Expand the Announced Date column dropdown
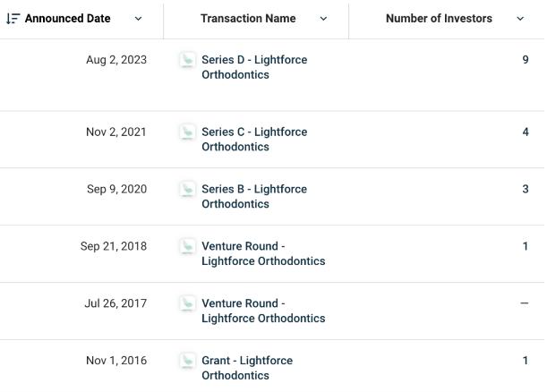Screen dimensions: 547x392 tap(139, 19)
